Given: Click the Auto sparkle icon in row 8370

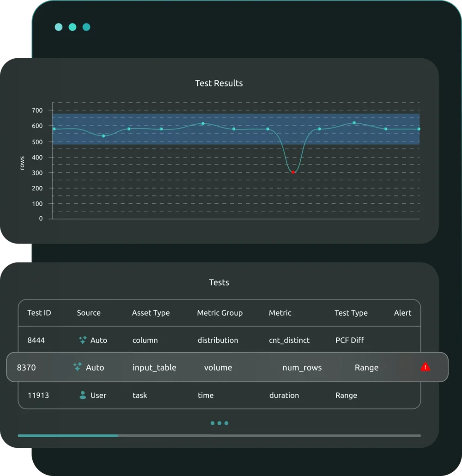Looking at the screenshot, I should click(x=78, y=367).
